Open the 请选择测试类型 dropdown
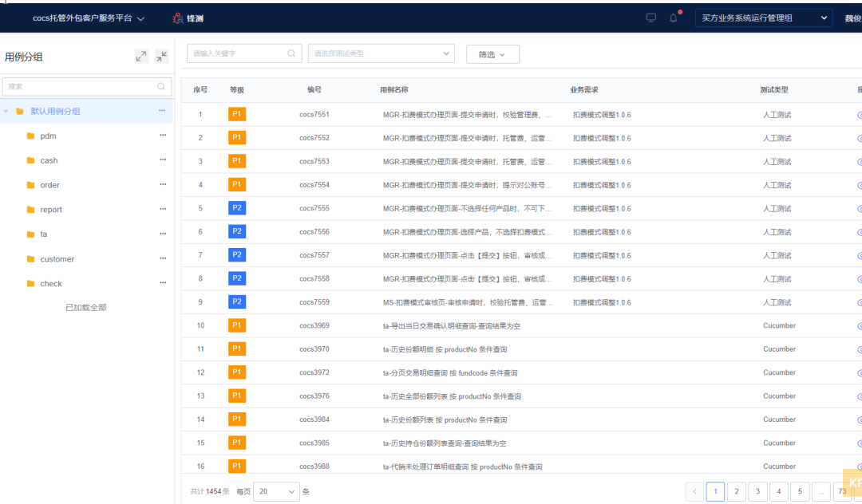The width and height of the screenshot is (862, 504). point(381,53)
